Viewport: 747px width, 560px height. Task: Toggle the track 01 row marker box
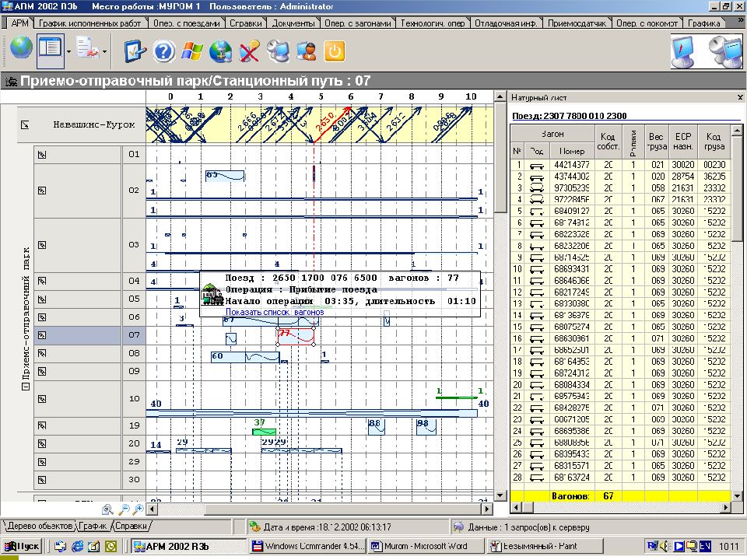pyautogui.click(x=44, y=155)
